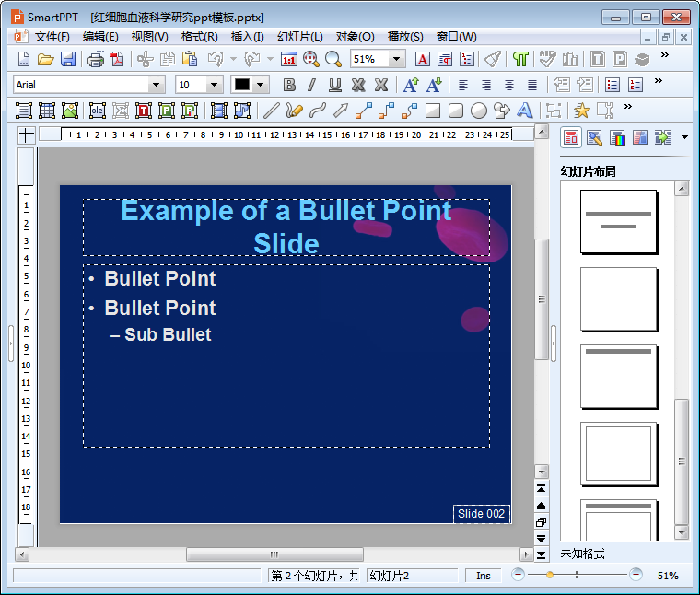Click the Cut scissors icon
Screen dimensions: 700x595
[146, 59]
